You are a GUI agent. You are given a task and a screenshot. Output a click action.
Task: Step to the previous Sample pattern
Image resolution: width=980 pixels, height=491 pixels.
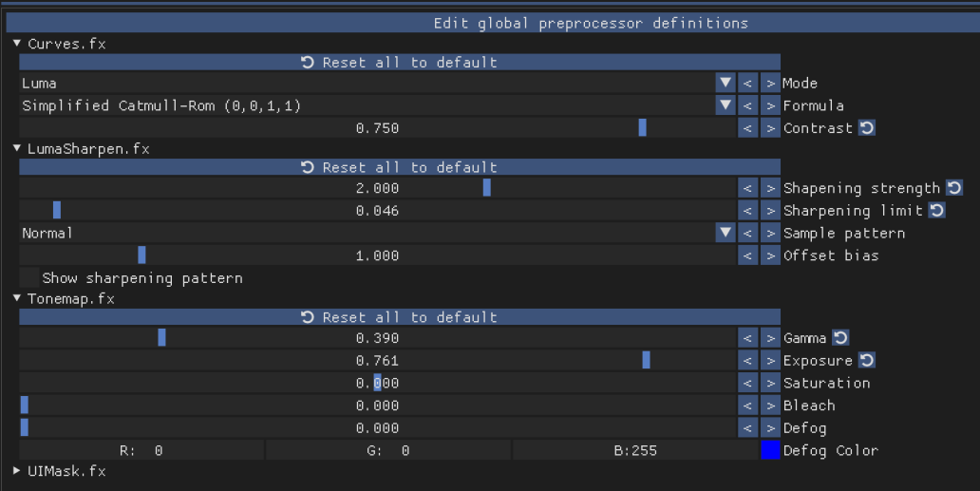747,233
